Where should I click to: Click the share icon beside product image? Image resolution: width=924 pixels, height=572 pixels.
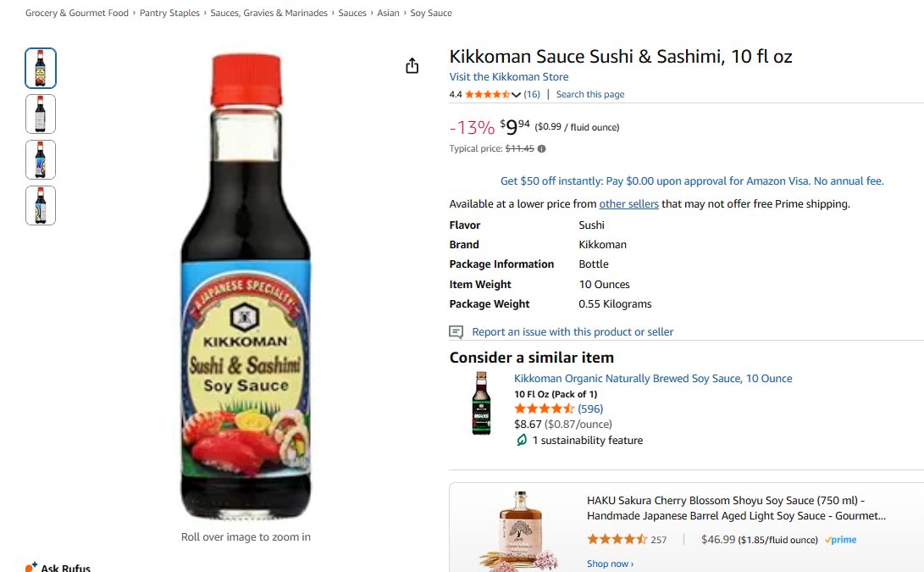click(412, 65)
